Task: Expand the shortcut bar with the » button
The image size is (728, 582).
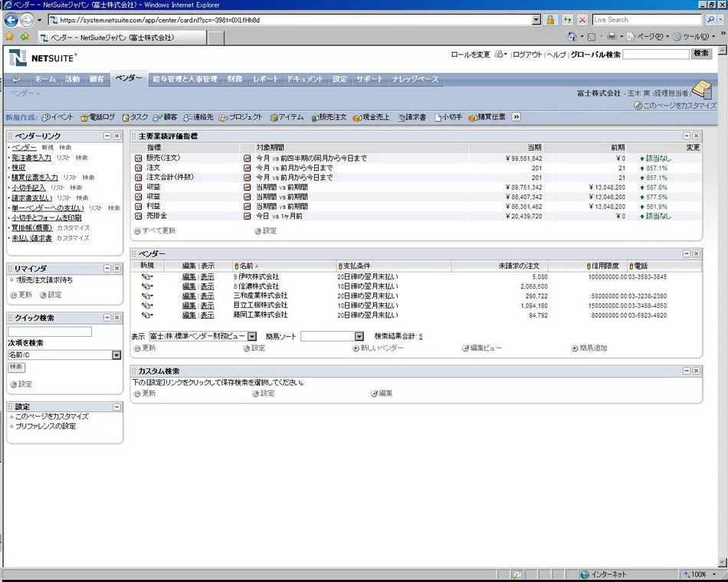Action: [x=516, y=117]
